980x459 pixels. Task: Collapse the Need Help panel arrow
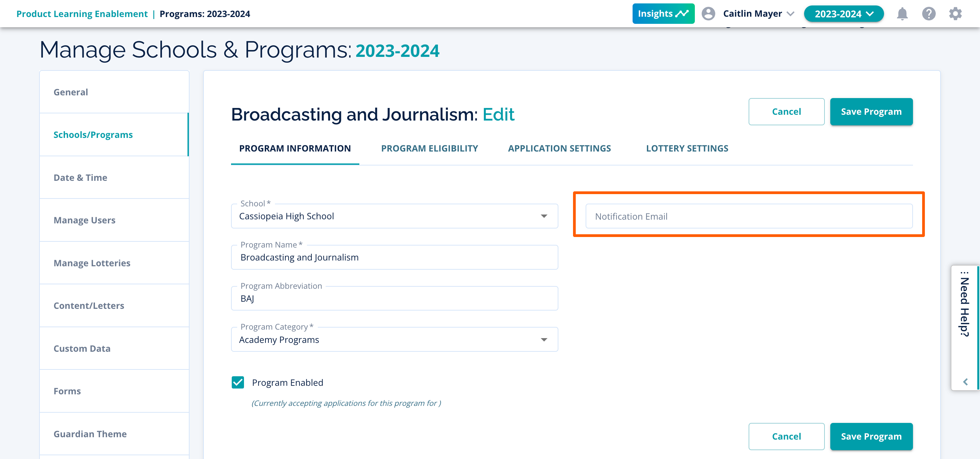pyautogui.click(x=965, y=382)
